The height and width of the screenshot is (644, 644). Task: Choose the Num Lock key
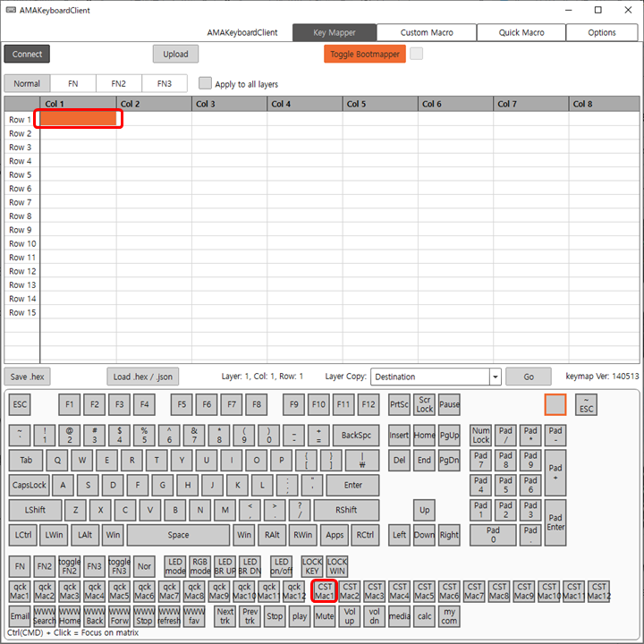pos(480,436)
